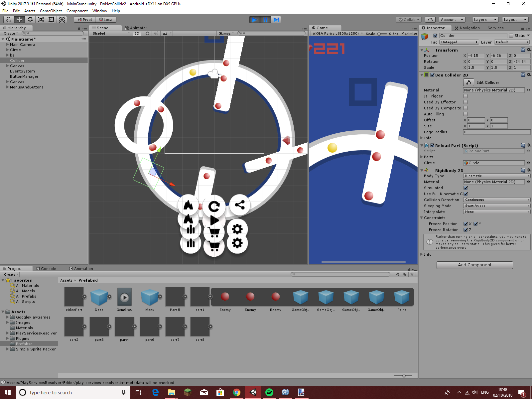Enable Used By Effector checkbox
The height and width of the screenshot is (399, 532).
(465, 102)
